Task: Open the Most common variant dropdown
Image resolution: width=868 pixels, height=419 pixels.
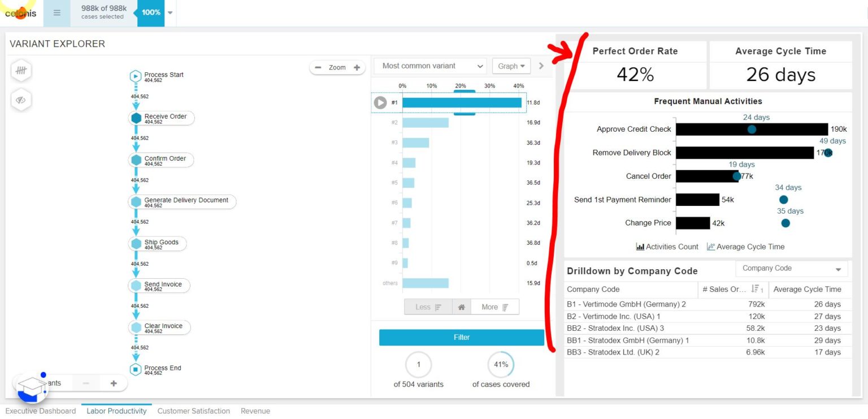Action: (x=429, y=66)
